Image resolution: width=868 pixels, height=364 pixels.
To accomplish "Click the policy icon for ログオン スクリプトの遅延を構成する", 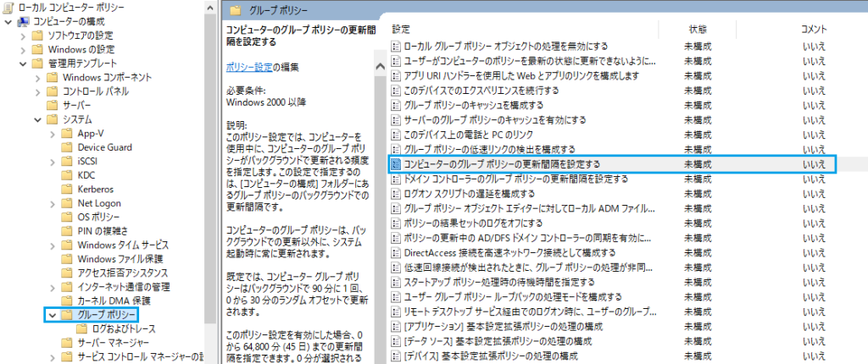I will point(395,194).
